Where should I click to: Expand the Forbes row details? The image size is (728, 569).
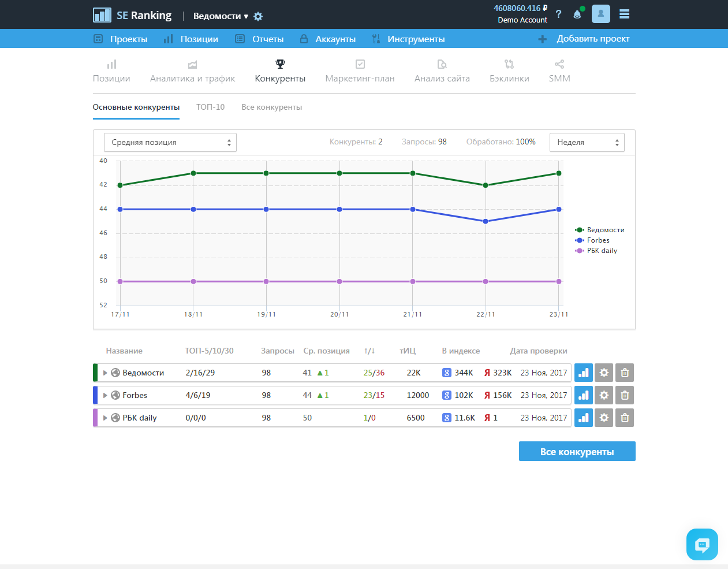[105, 395]
